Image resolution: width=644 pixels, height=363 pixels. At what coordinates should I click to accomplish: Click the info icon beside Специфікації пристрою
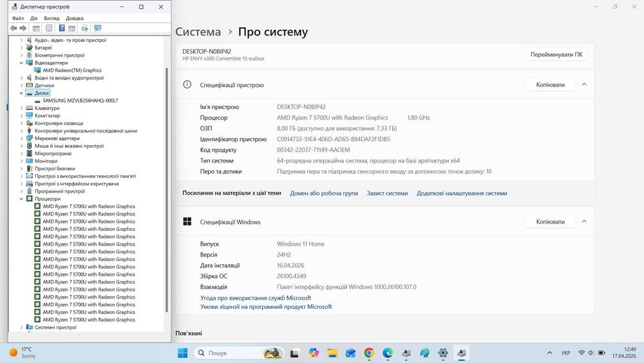[x=187, y=84]
